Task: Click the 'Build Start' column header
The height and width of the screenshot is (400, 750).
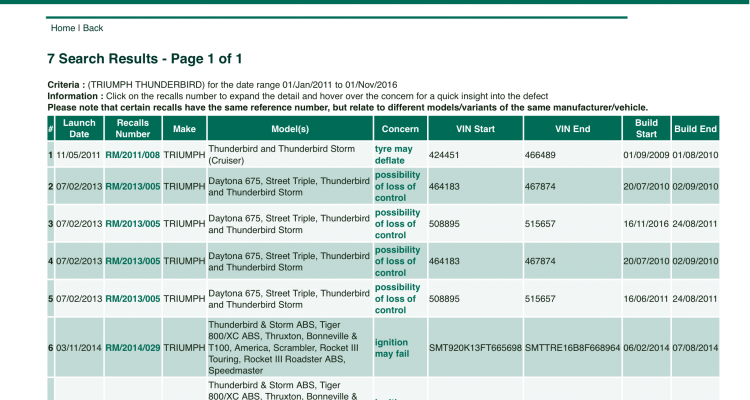Action: [646, 128]
